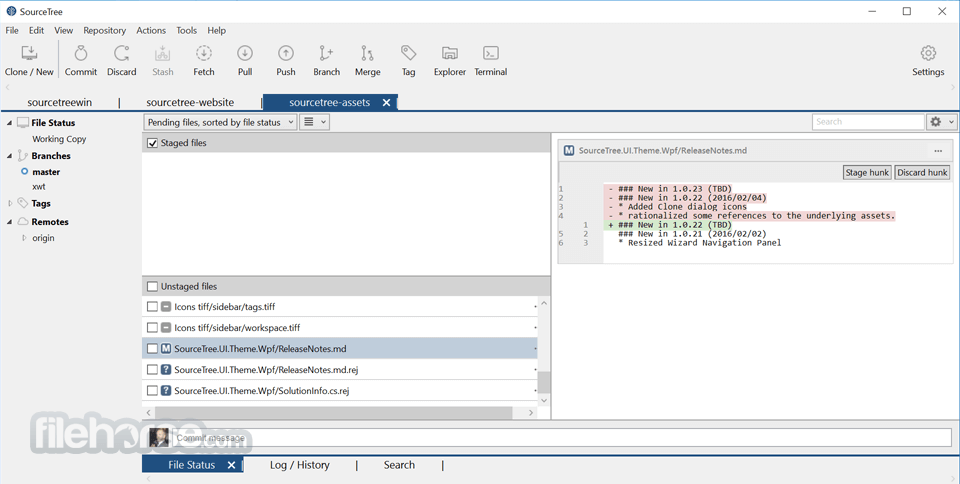Screen dimensions: 960x484
Task: Click unknown-status icon beside ReleaseNotes.md.rej
Action: [x=166, y=370]
